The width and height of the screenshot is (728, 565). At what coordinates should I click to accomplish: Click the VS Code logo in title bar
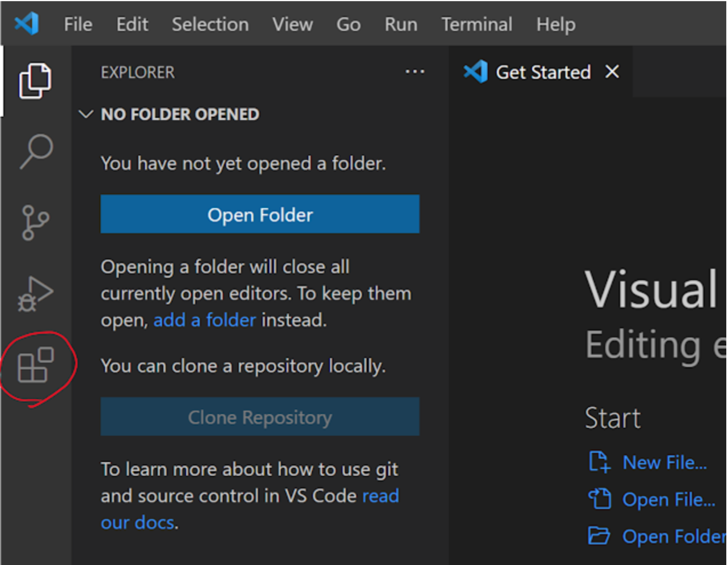pos(27,24)
